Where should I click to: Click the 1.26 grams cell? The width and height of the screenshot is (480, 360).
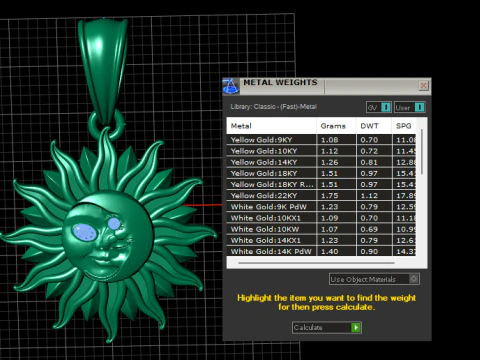[336, 162]
